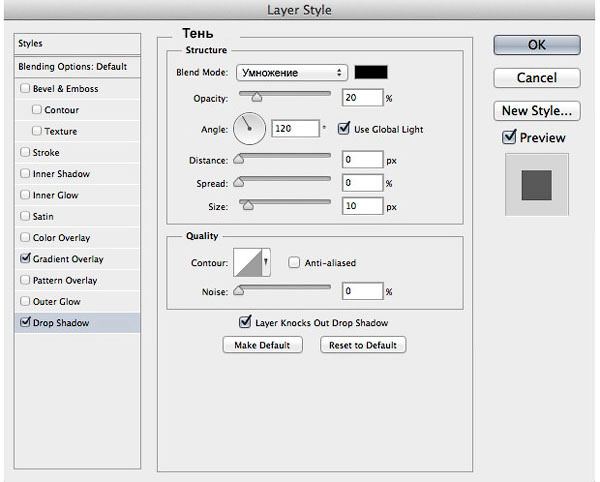
Task: Enable the Inner Glow checkbox
Action: pyautogui.click(x=25, y=195)
